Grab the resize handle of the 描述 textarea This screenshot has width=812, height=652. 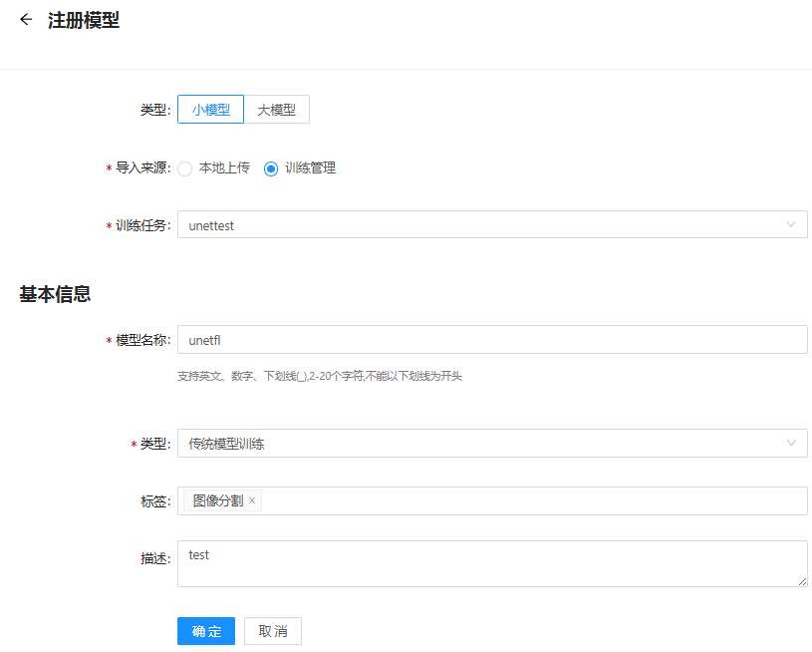802,581
